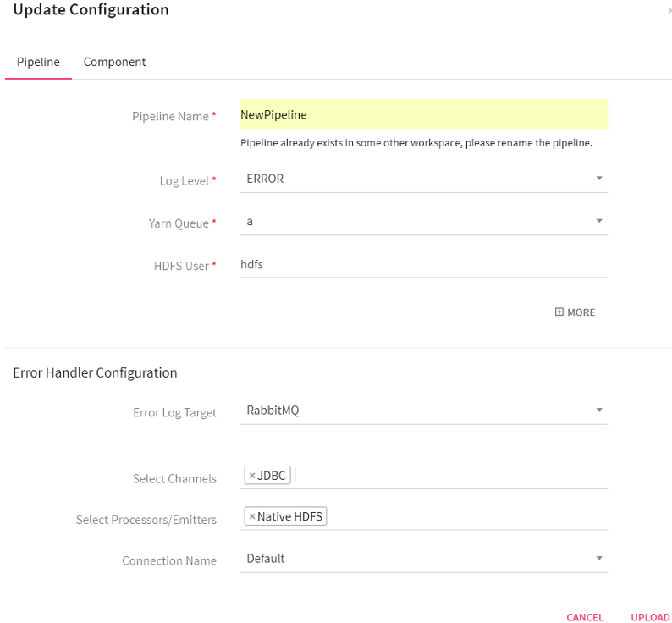Viewport: 672px width, 623px height.
Task: Expand the Error Log Target dropdown
Action: point(423,411)
